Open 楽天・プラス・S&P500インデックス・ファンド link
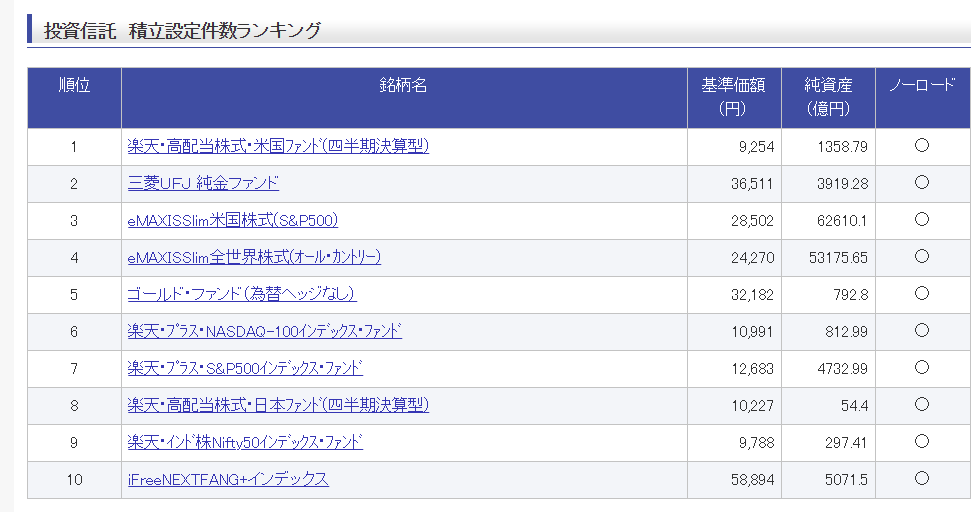 245,368
